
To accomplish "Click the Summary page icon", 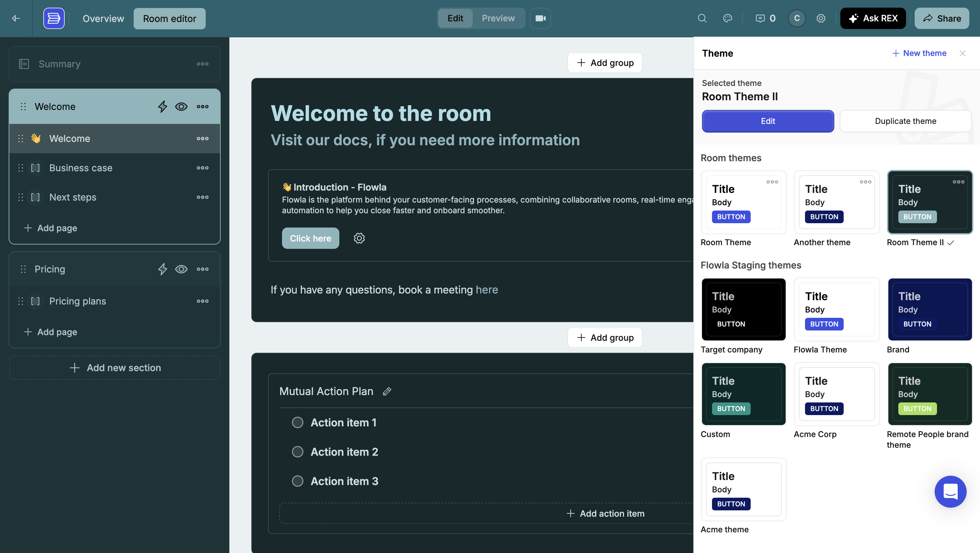I will [x=24, y=64].
